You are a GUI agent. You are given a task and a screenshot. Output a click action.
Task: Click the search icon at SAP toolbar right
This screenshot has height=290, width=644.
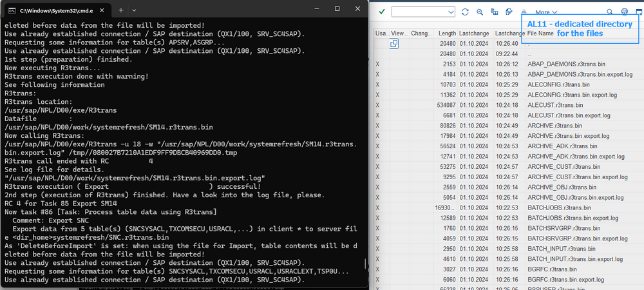(x=609, y=12)
